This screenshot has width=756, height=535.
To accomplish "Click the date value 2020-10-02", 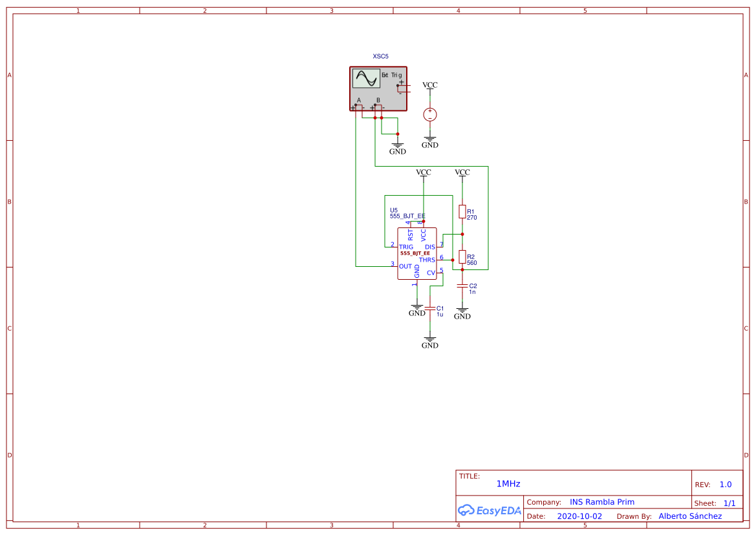I will coord(579,516).
